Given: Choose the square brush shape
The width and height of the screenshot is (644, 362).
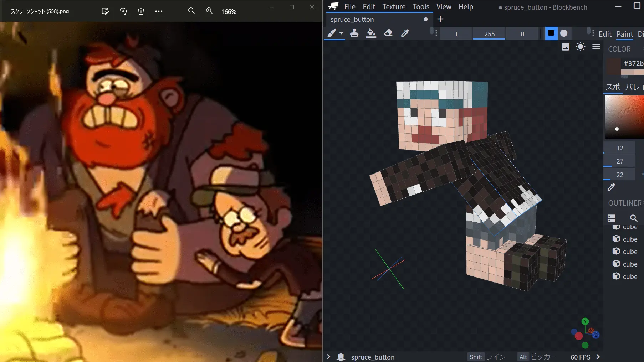Looking at the screenshot, I should coord(551,33).
